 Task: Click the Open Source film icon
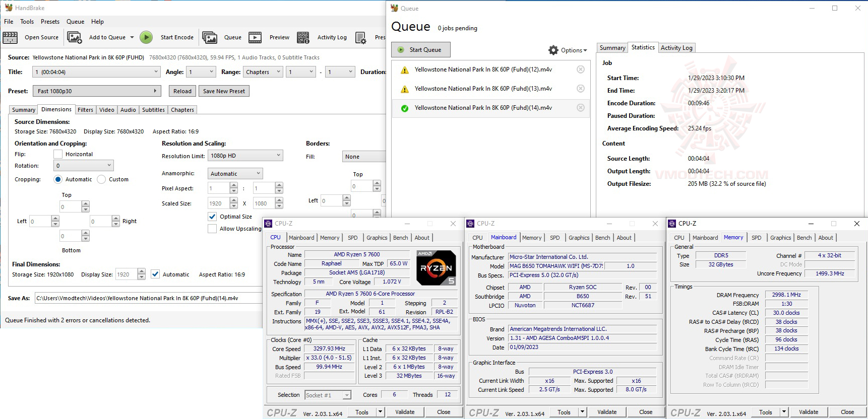10,37
